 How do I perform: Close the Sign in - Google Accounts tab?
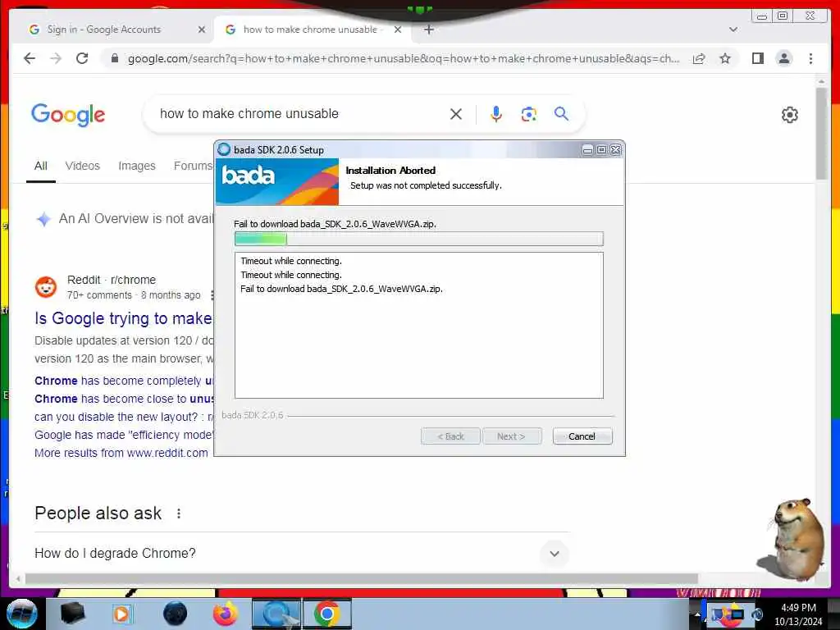click(x=202, y=30)
